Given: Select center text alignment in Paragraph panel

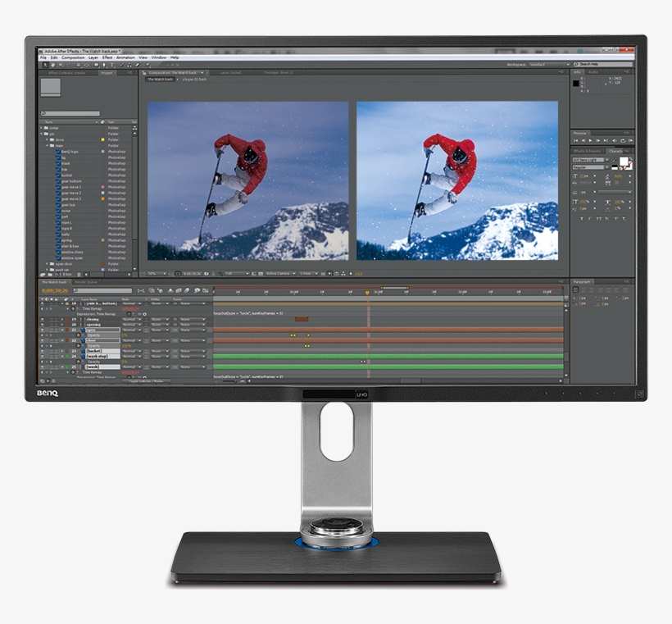Looking at the screenshot, I should [583, 289].
